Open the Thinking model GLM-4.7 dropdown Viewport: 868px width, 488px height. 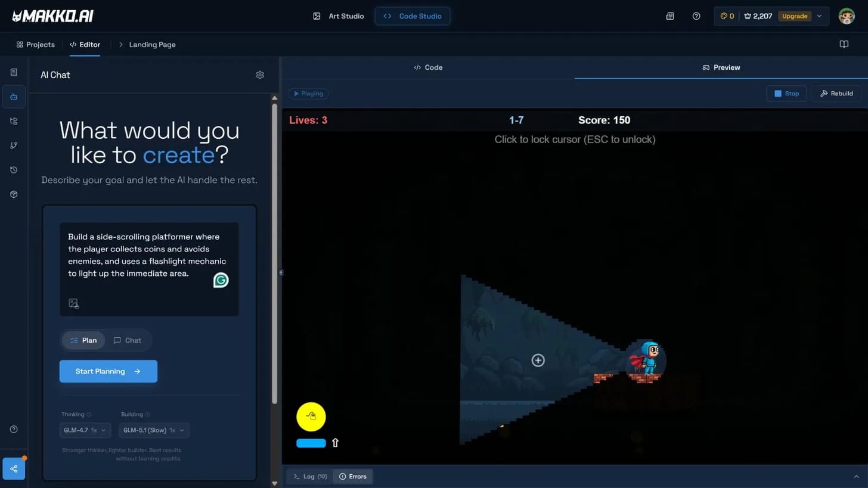[x=85, y=430]
